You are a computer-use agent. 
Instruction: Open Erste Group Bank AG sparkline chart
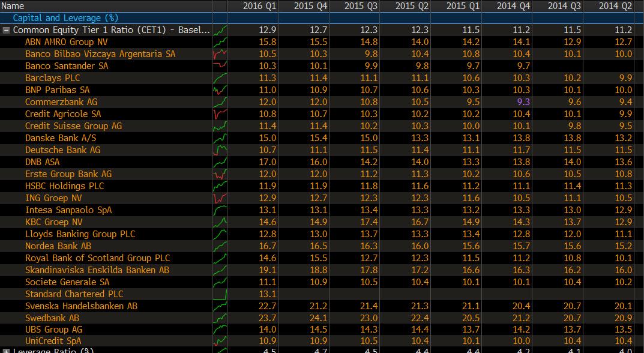pyautogui.click(x=220, y=174)
